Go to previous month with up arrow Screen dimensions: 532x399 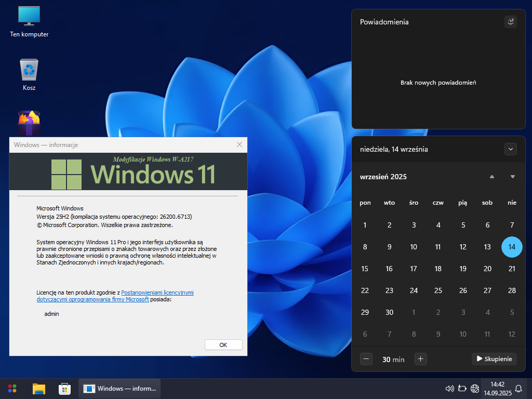point(491,177)
